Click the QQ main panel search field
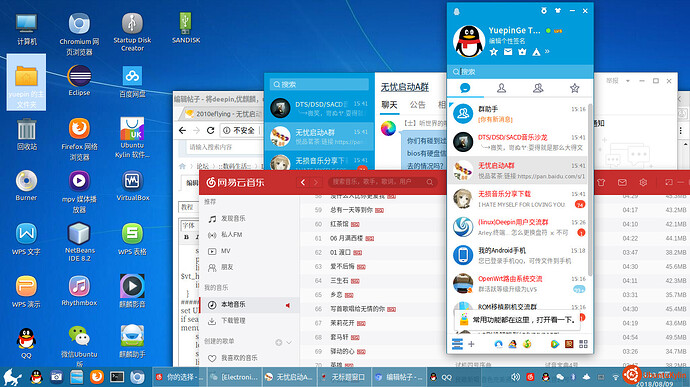 coord(520,71)
